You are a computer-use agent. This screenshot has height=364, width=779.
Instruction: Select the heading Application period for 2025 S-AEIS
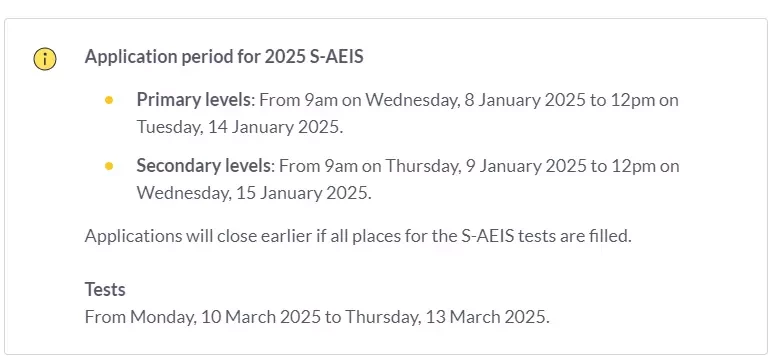[224, 57]
